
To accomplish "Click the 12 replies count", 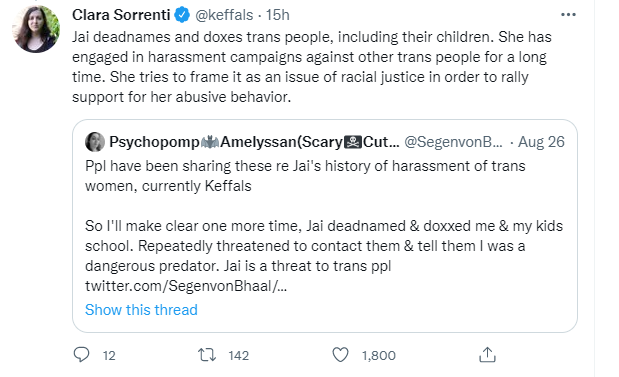I will (109, 355).
